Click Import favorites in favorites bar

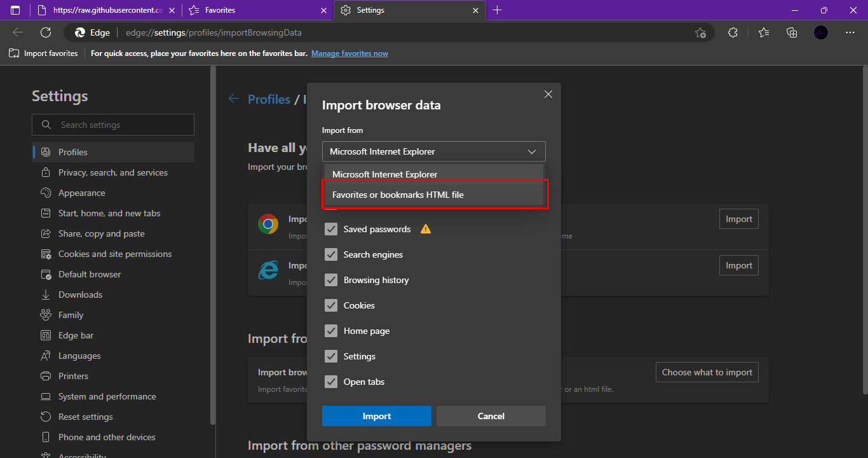click(43, 53)
